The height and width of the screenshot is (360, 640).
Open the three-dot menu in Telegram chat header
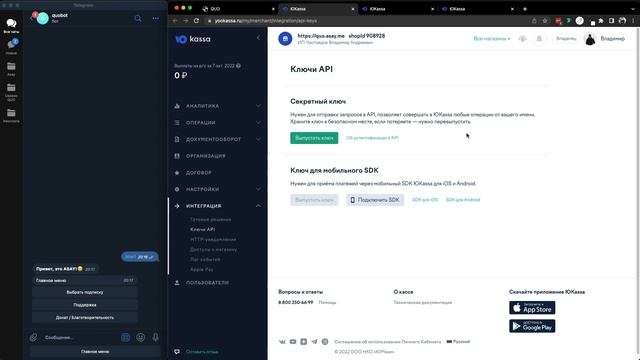(156, 18)
